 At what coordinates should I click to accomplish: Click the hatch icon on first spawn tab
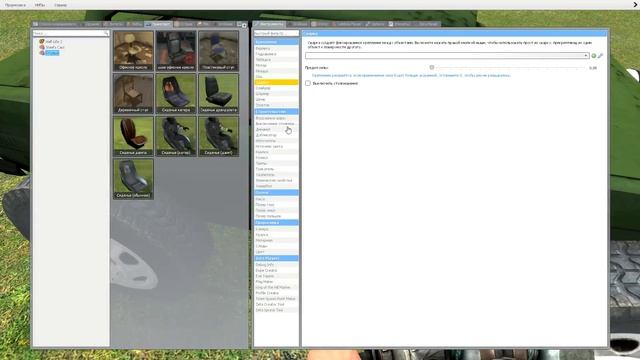click(36, 24)
